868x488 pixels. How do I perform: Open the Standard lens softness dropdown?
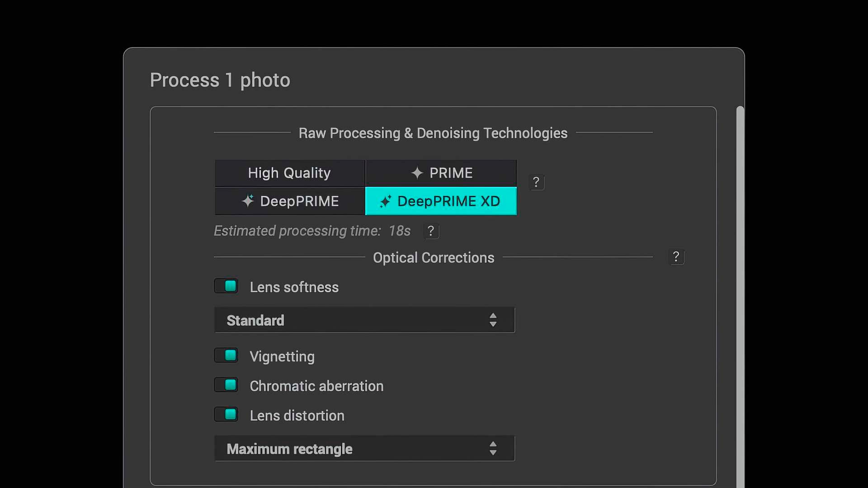[x=364, y=320]
